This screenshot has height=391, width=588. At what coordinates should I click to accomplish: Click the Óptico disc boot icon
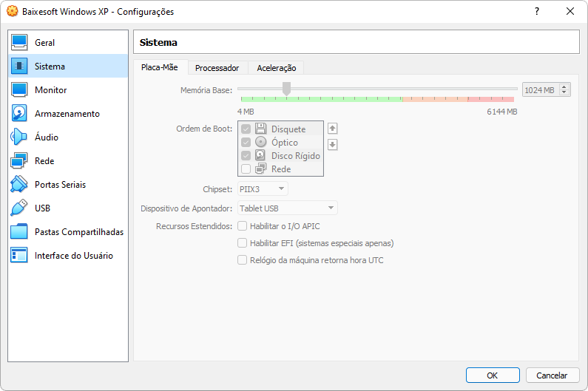[260, 142]
